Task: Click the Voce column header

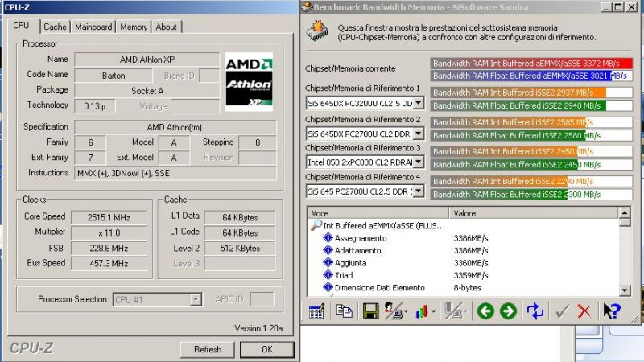Action: tap(378, 213)
